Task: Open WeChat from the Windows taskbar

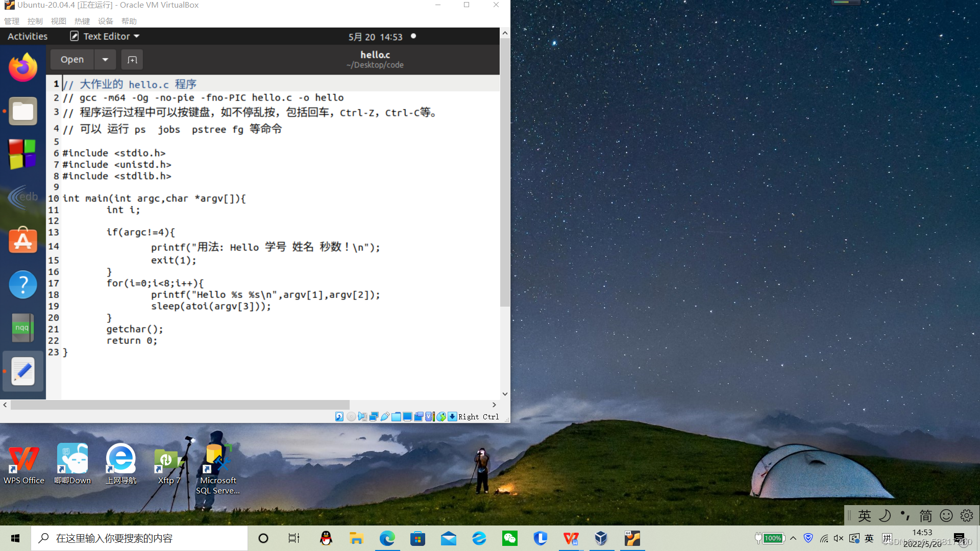Action: [x=509, y=538]
